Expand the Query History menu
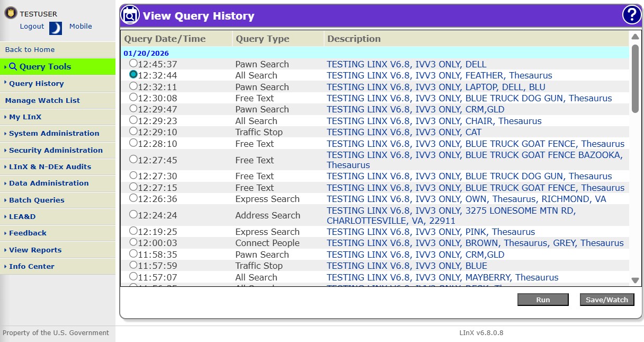 coord(58,84)
